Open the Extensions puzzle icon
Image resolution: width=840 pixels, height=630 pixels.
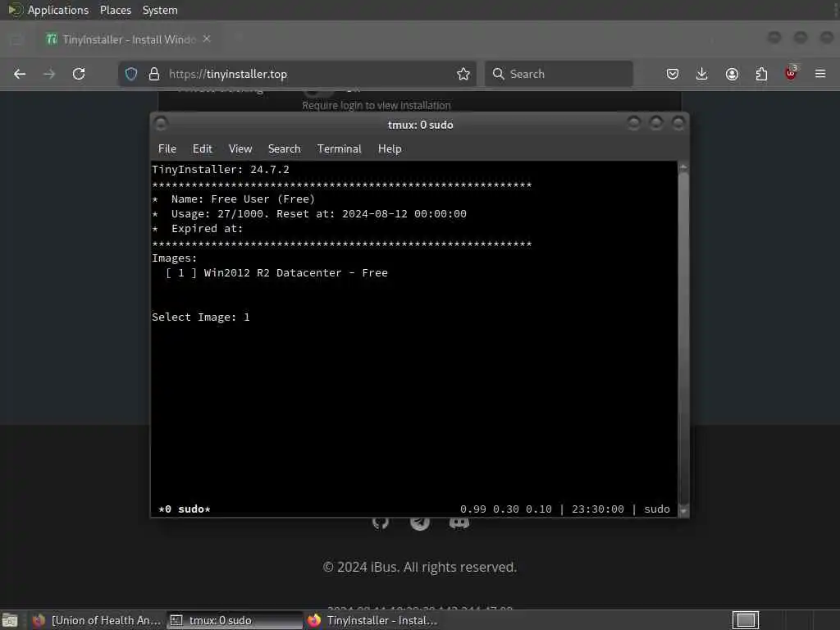pyautogui.click(x=761, y=74)
